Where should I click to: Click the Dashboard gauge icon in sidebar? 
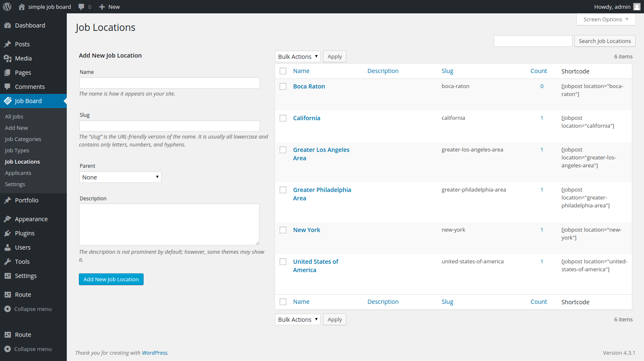point(8,25)
